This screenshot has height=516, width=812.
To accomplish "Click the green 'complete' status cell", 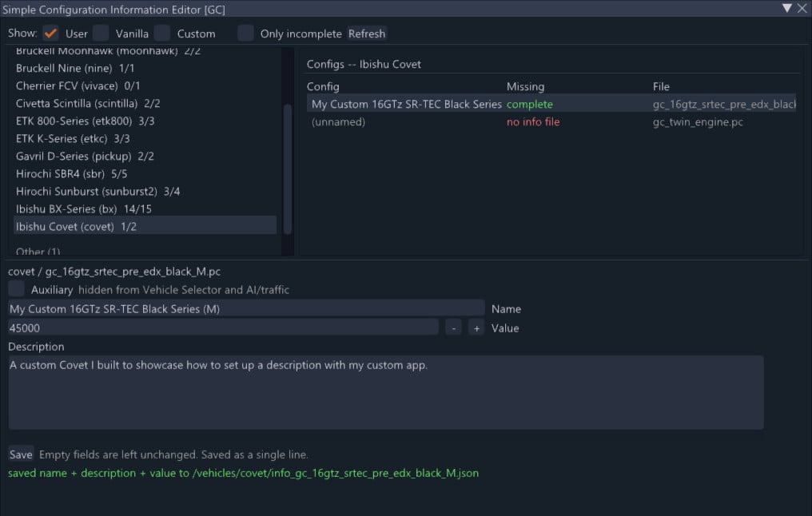I will (529, 104).
